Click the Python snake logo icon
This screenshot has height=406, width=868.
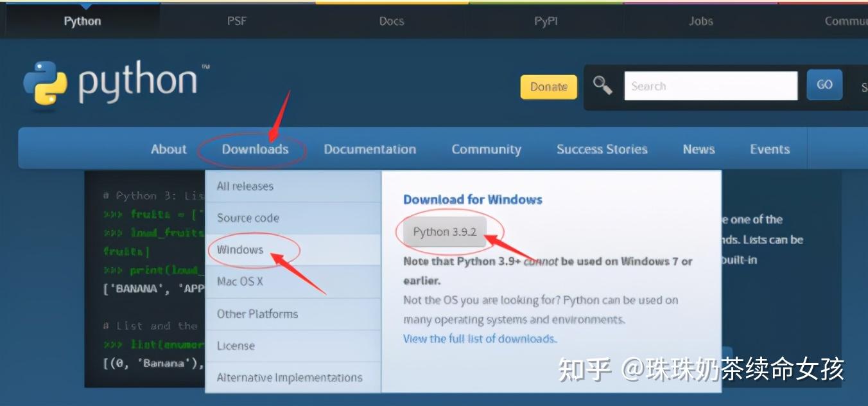coord(45,83)
